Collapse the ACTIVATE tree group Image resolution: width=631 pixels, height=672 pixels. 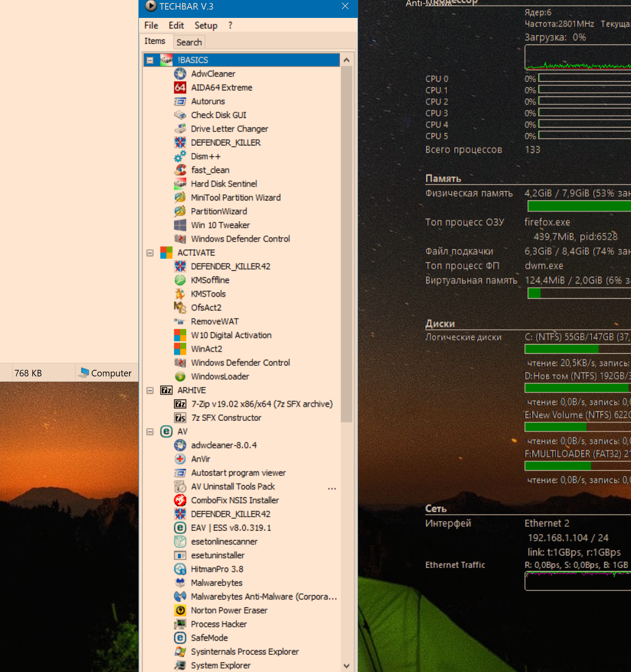coord(150,253)
